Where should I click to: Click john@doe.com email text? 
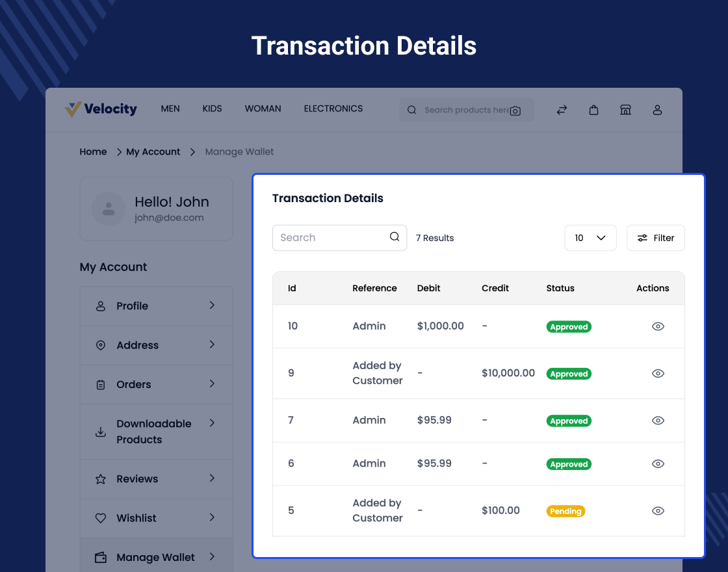(x=169, y=218)
